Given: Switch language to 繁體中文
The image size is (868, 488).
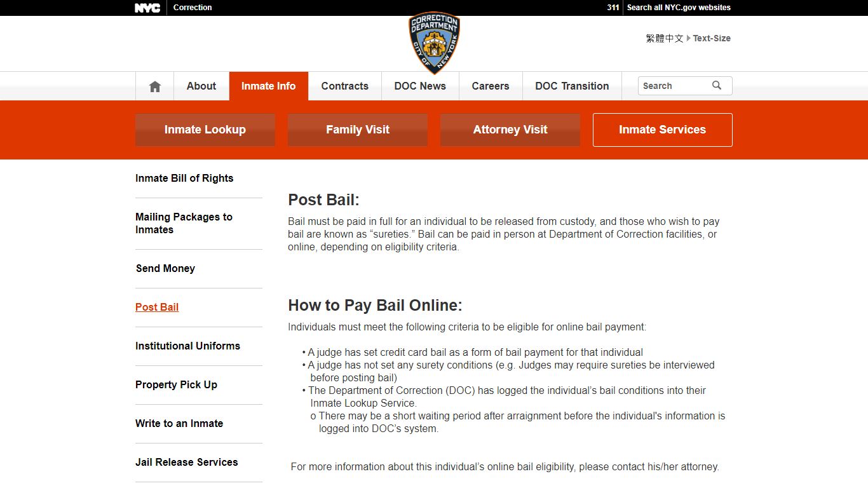Looking at the screenshot, I should coord(665,38).
